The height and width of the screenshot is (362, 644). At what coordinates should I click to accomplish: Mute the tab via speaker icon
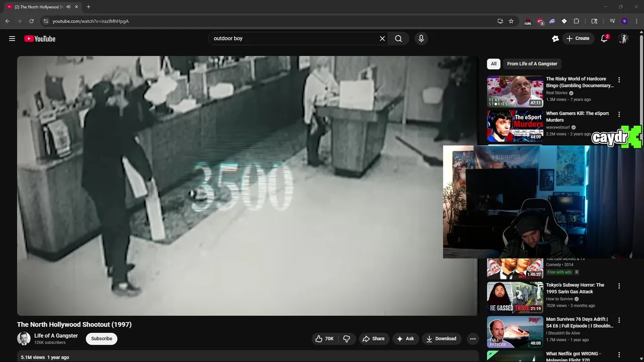[68, 7]
